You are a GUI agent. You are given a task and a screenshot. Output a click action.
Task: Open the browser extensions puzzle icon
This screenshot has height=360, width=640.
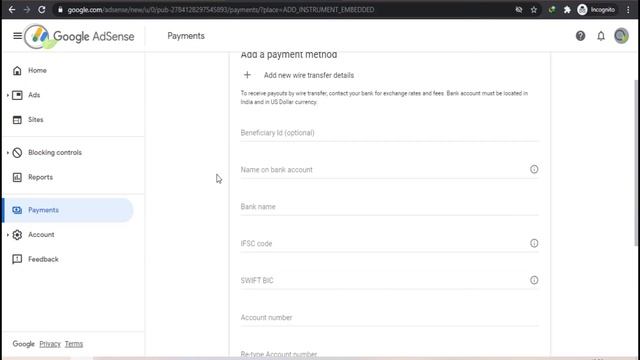pos(567,10)
